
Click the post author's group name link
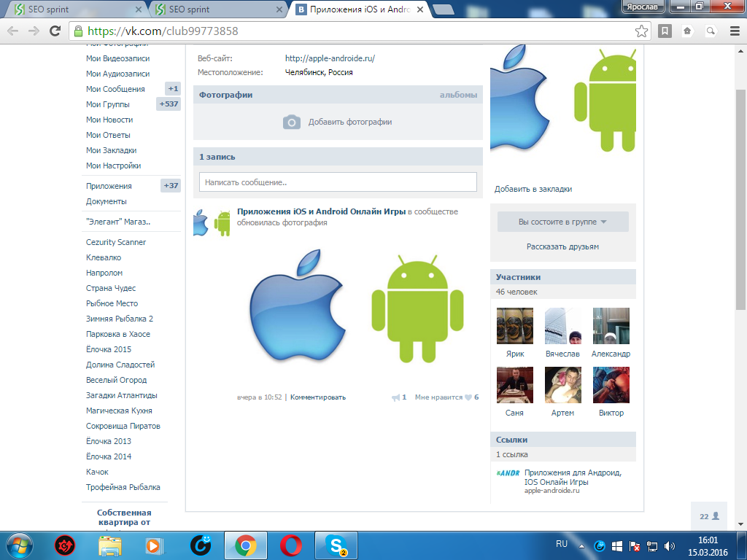(x=322, y=211)
